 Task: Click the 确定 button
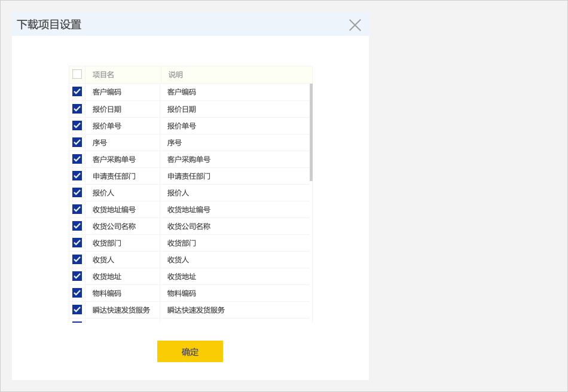[190, 351]
